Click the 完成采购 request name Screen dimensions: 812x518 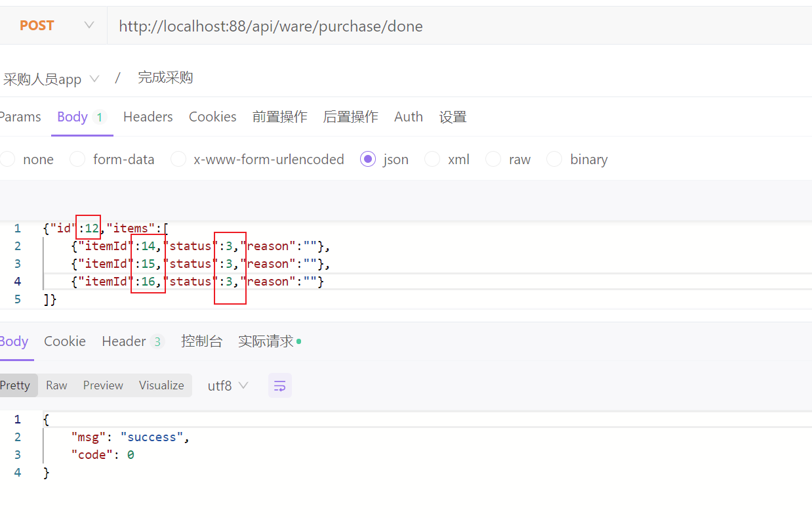point(165,77)
